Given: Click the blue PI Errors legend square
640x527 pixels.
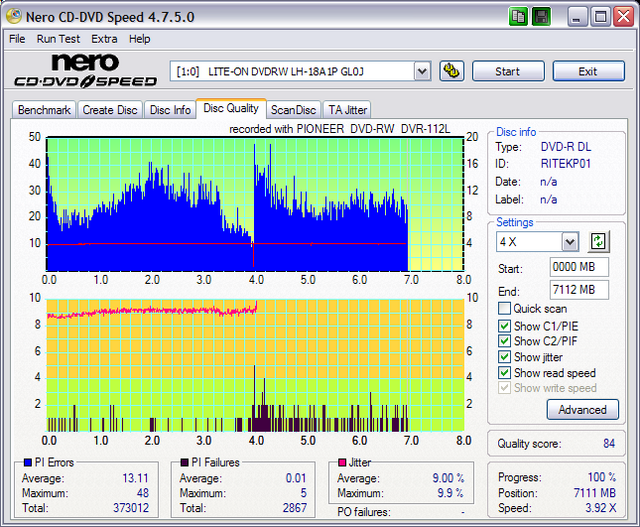Looking at the screenshot, I should point(28,462).
